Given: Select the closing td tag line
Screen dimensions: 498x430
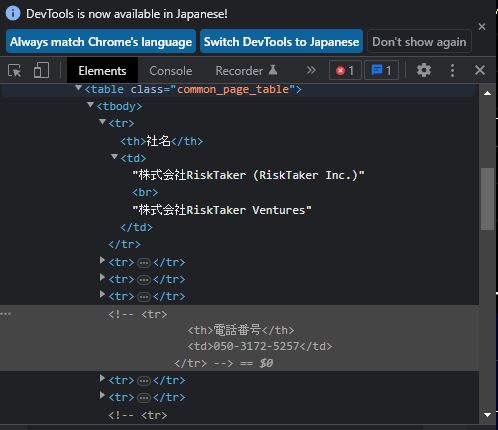Looking at the screenshot, I should pos(136,227).
